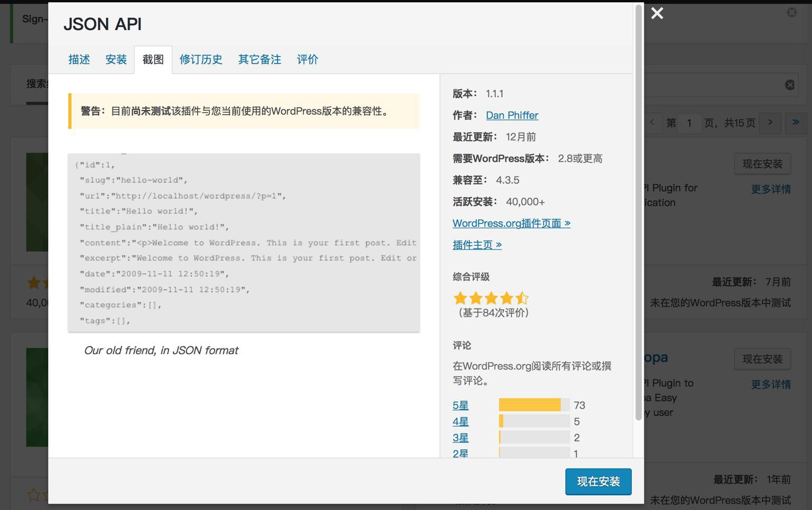Dismiss the notice with the circled X
The image size is (812, 510).
click(791, 12)
